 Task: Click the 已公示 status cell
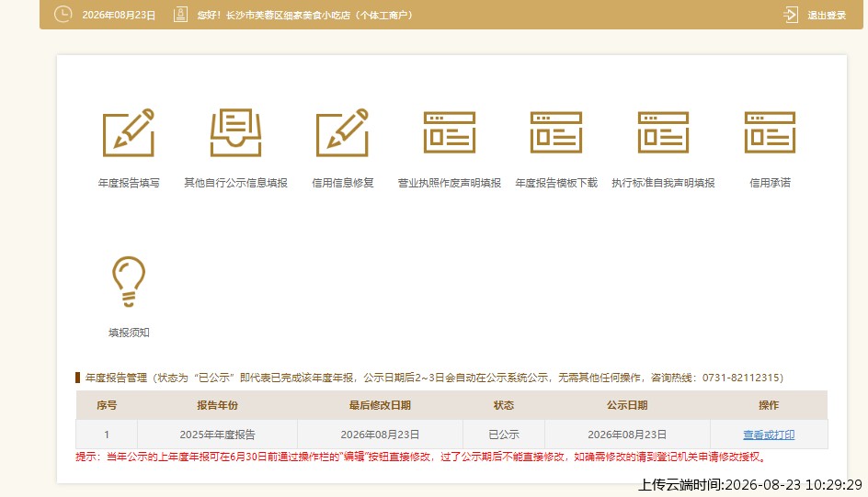tap(504, 435)
